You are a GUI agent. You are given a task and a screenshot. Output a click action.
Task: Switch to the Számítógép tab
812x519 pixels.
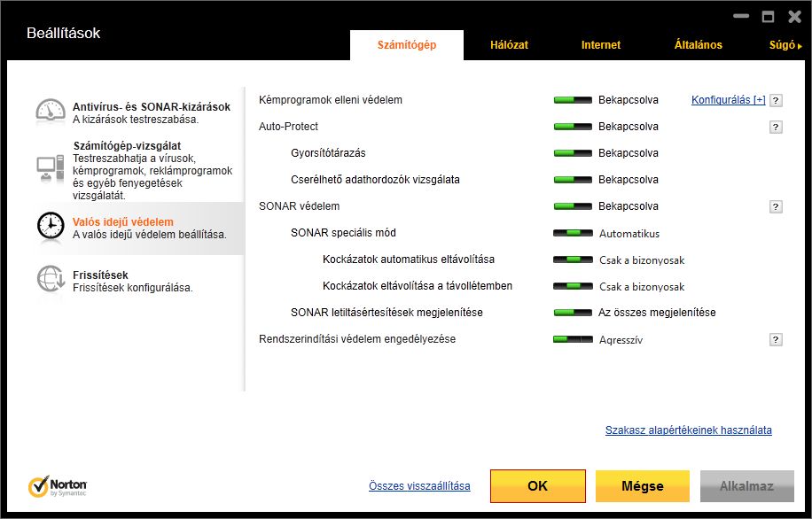pos(407,45)
